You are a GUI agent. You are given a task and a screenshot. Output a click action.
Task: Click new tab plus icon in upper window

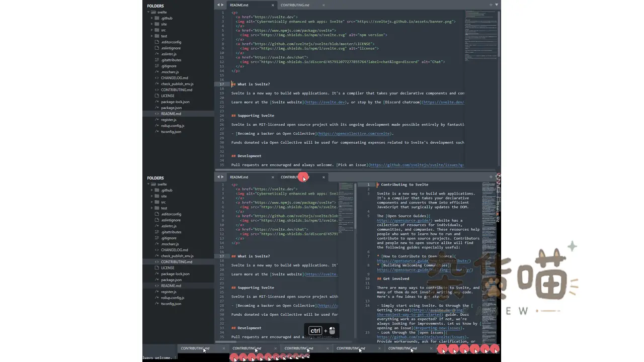click(x=491, y=5)
